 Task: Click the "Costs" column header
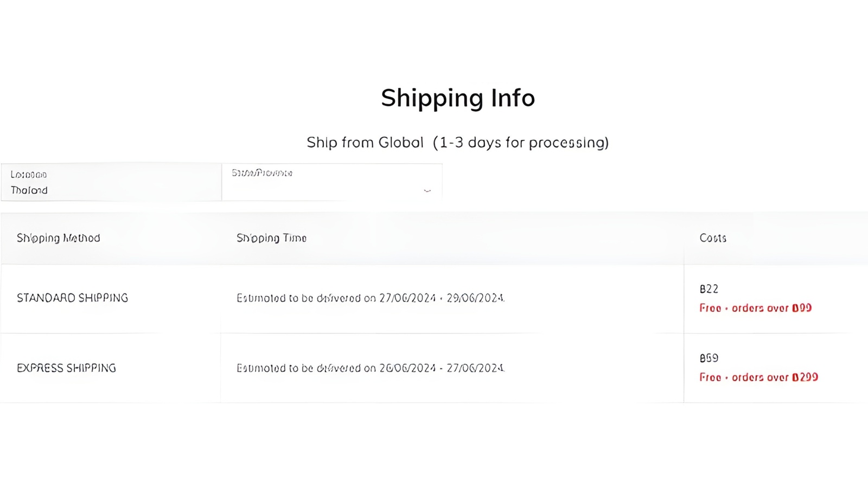coord(711,237)
